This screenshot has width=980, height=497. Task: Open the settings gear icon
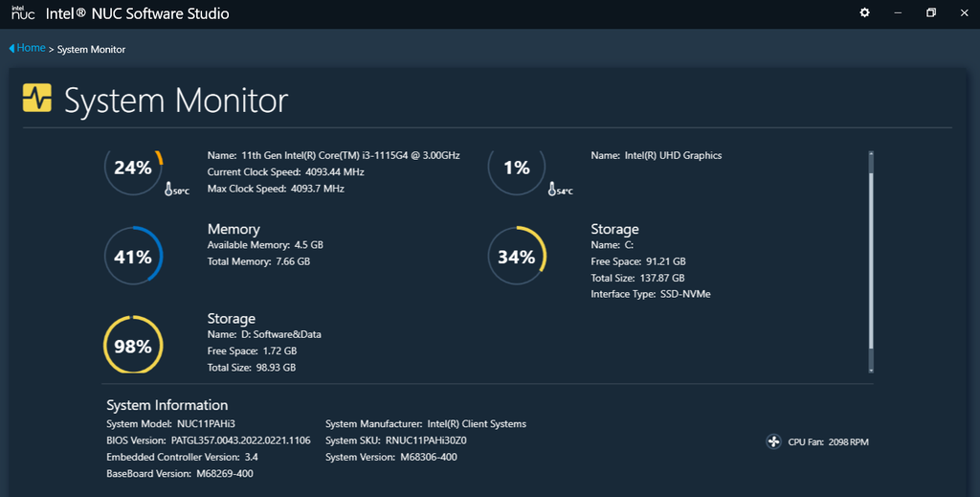tap(865, 13)
